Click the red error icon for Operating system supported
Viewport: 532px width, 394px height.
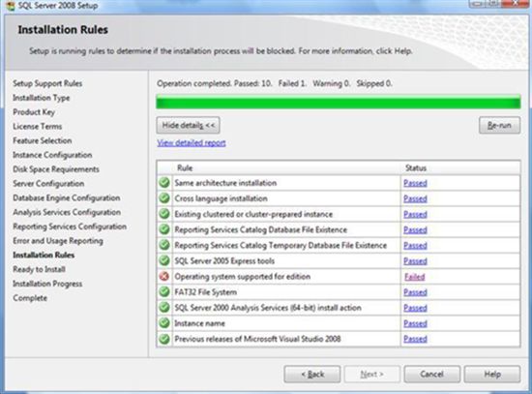(164, 276)
